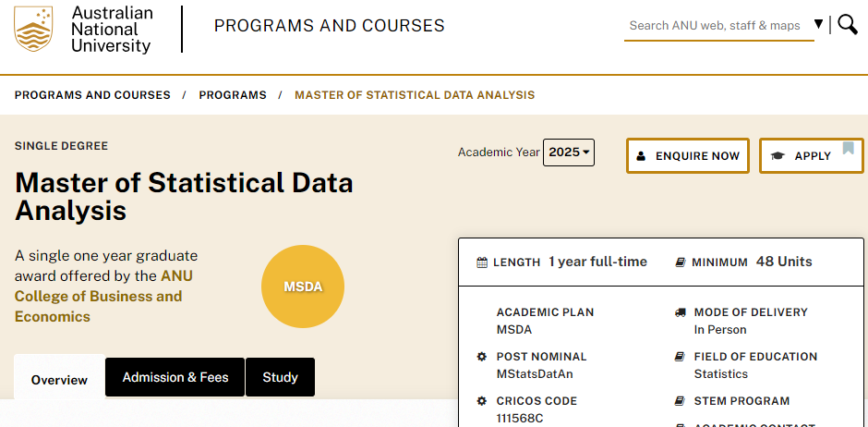Click the CRICOS code 111568C

[521, 418]
